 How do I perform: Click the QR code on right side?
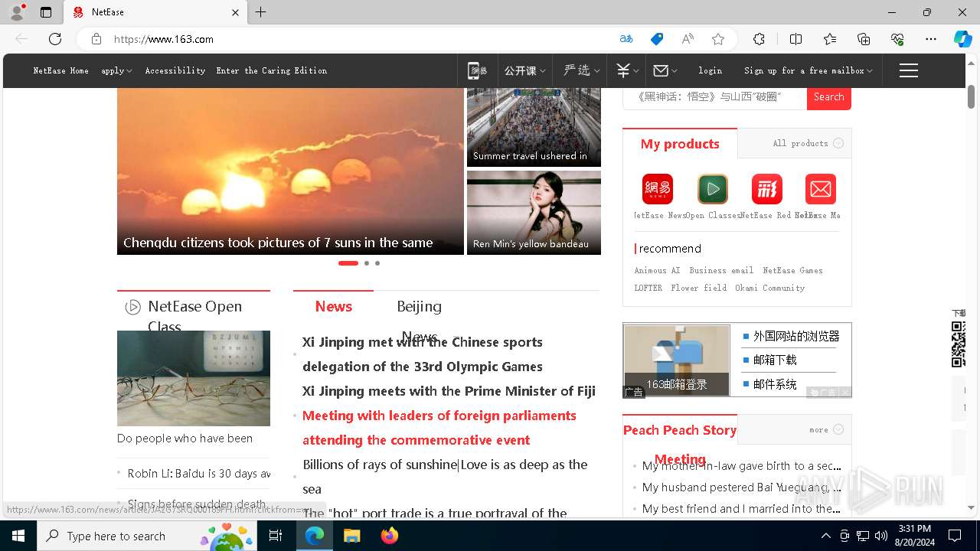pos(958,344)
